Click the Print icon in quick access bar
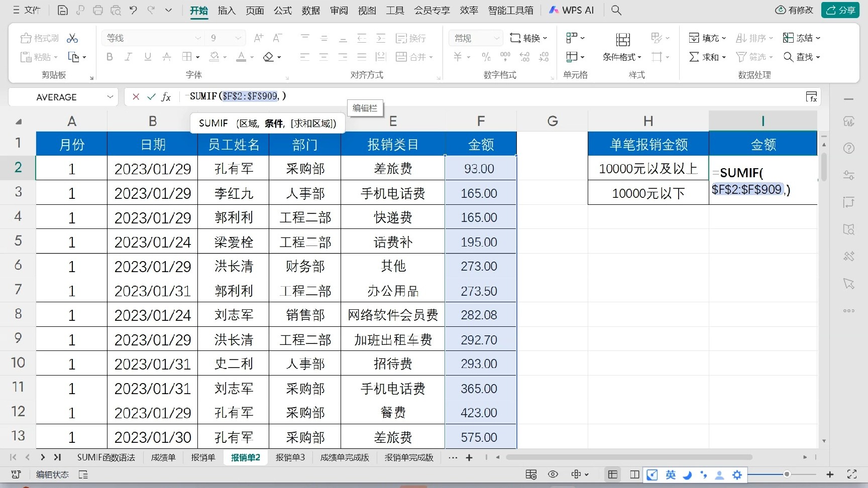This screenshot has height=488, width=868. coord(98,10)
